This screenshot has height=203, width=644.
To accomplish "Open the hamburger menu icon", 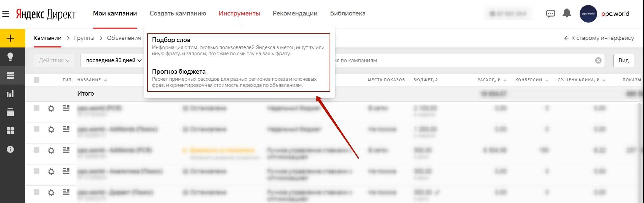I will coord(6,14).
